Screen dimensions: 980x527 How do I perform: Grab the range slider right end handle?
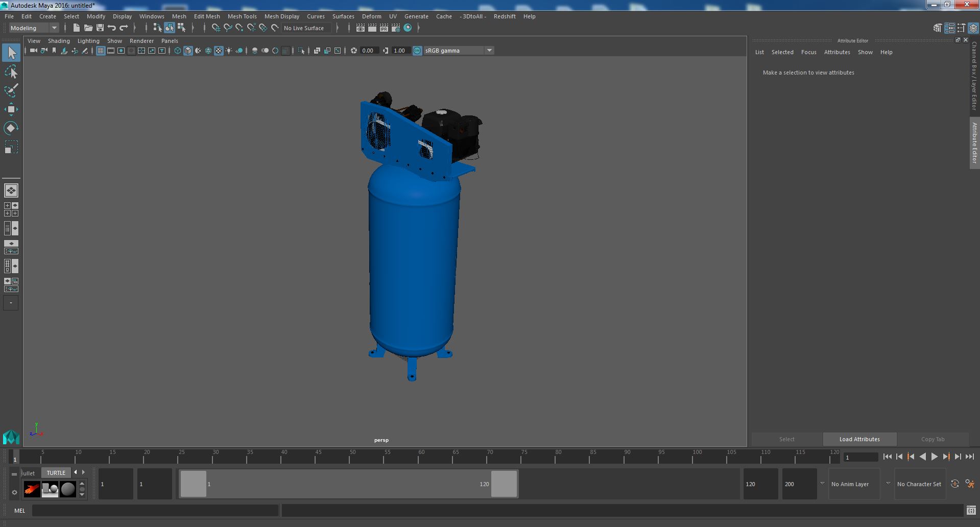504,484
